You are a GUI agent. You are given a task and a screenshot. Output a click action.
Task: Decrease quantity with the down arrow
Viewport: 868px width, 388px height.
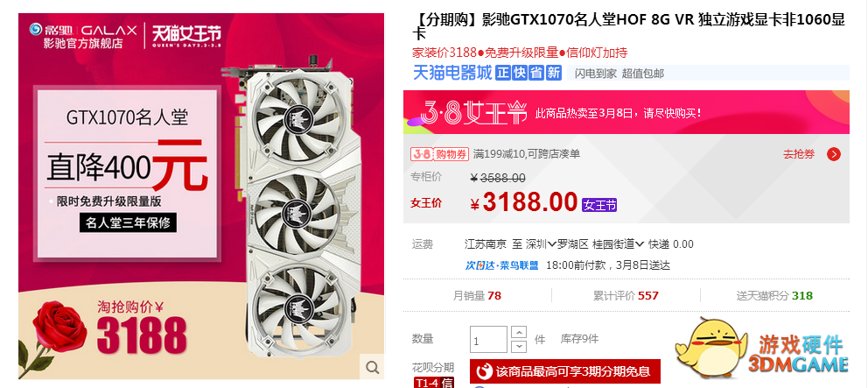[x=519, y=347]
